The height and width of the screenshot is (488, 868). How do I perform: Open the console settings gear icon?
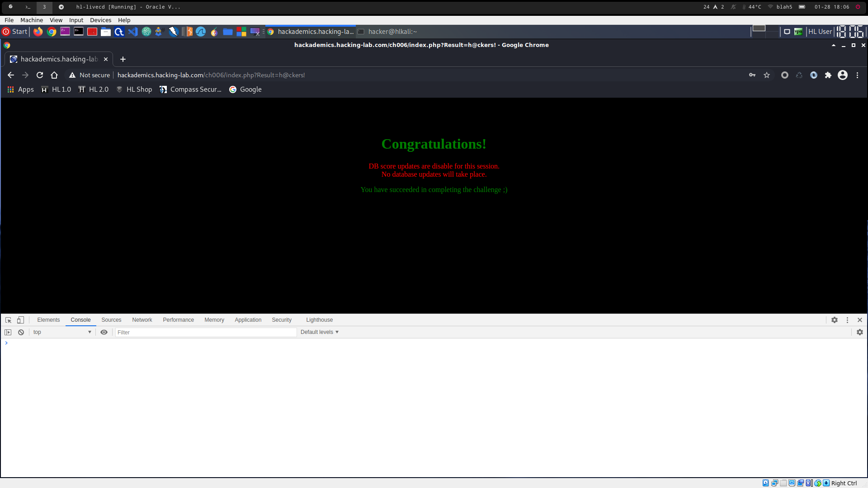pos(859,332)
